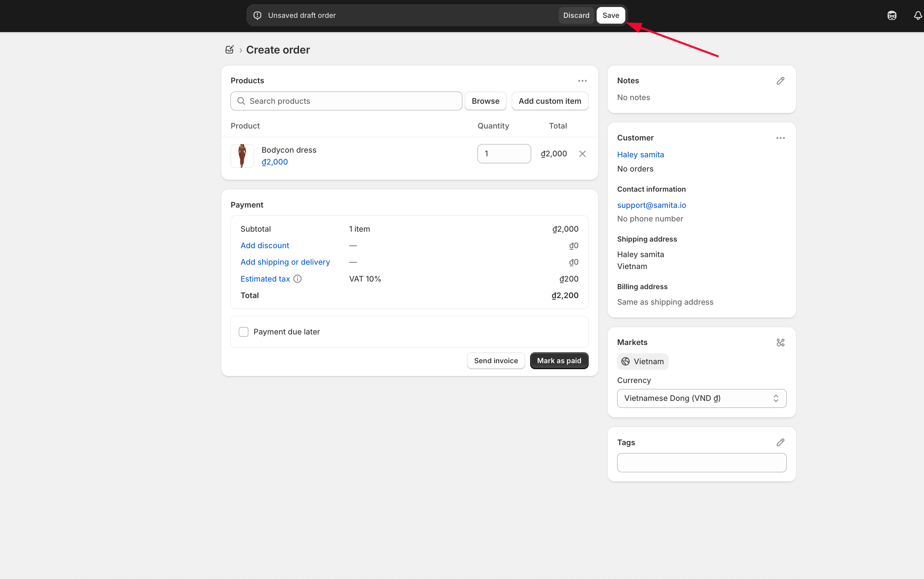Click the draft orders breadcrumb icon

(230, 50)
